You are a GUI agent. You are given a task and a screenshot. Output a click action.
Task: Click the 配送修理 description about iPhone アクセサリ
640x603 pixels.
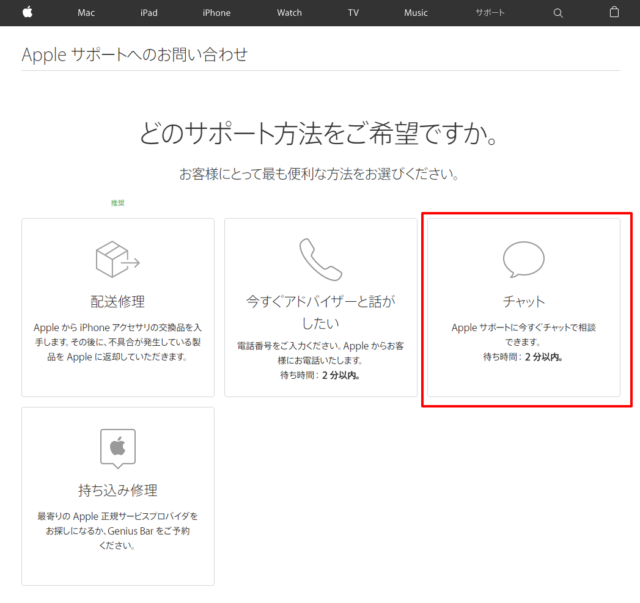tap(118, 342)
